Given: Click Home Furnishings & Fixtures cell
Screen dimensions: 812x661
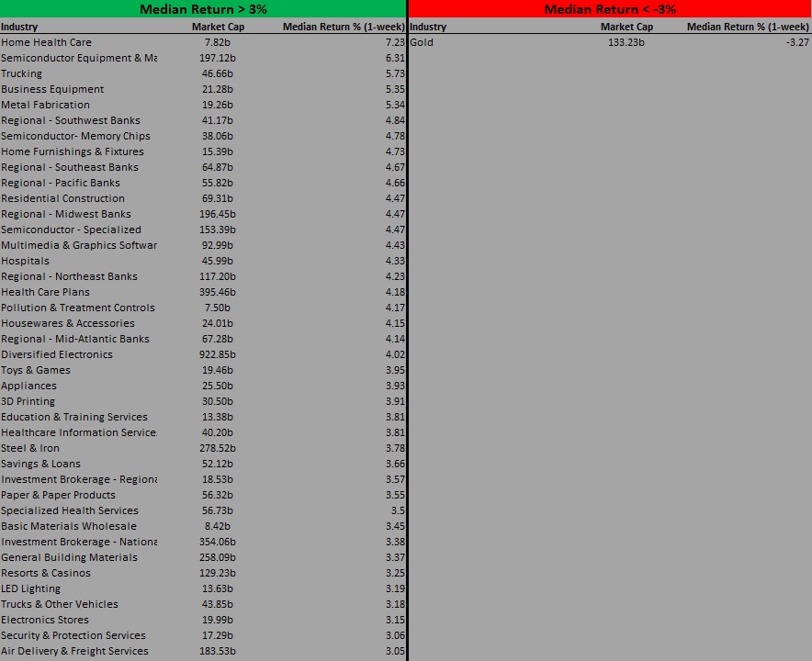Looking at the screenshot, I should 73,151.
